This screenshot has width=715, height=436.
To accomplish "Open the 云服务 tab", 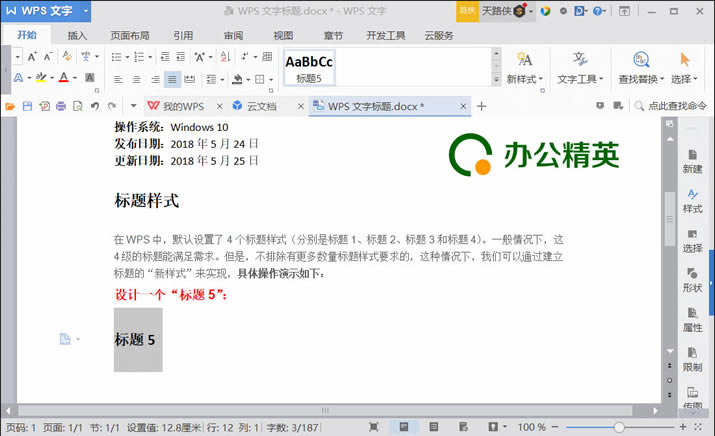I will coord(439,35).
